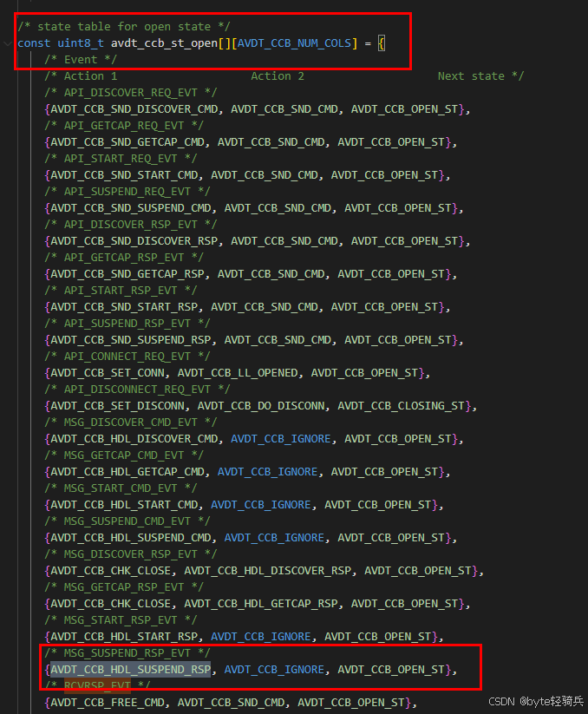588x714 pixels.
Task: Click AVDT_CCB_IGNORE in the HDL_SUSPEND_RSP row
Action: (x=274, y=670)
